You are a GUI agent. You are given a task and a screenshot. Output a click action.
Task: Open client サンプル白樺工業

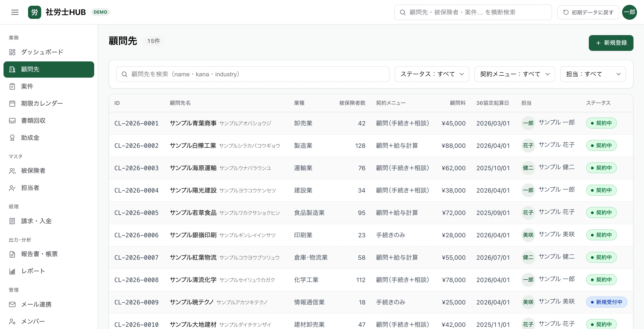coord(193,145)
